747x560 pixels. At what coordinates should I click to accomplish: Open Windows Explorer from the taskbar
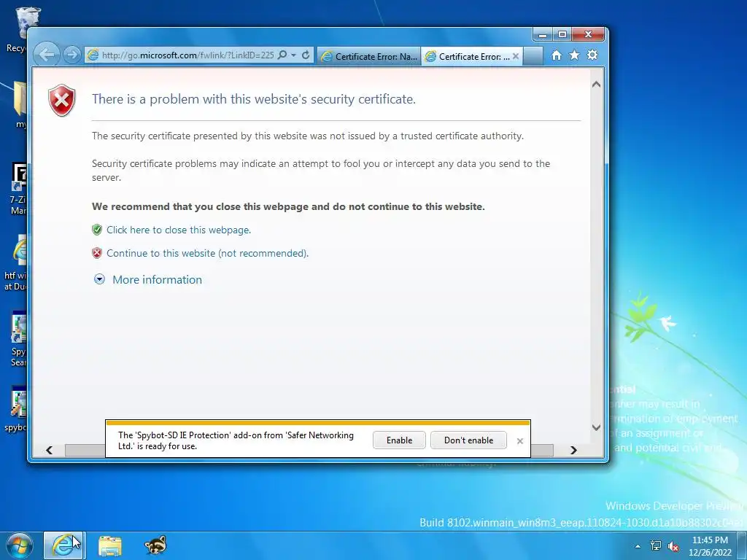(x=110, y=545)
